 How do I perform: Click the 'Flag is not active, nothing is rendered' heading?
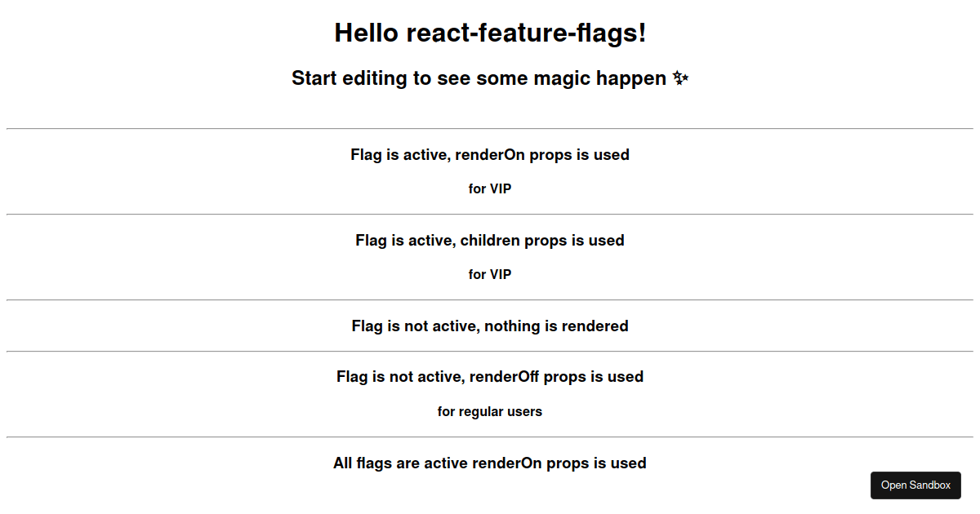[x=489, y=326]
